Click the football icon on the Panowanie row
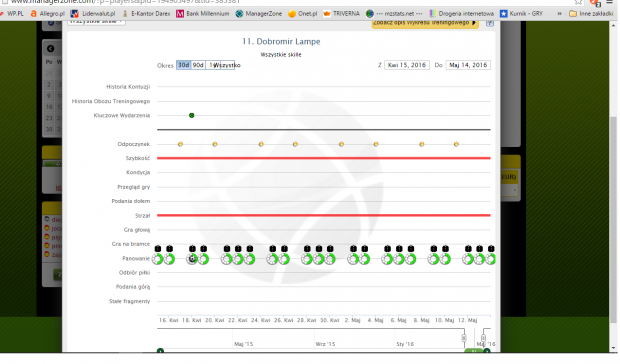Viewport: 620px width, 364px height. (x=192, y=259)
